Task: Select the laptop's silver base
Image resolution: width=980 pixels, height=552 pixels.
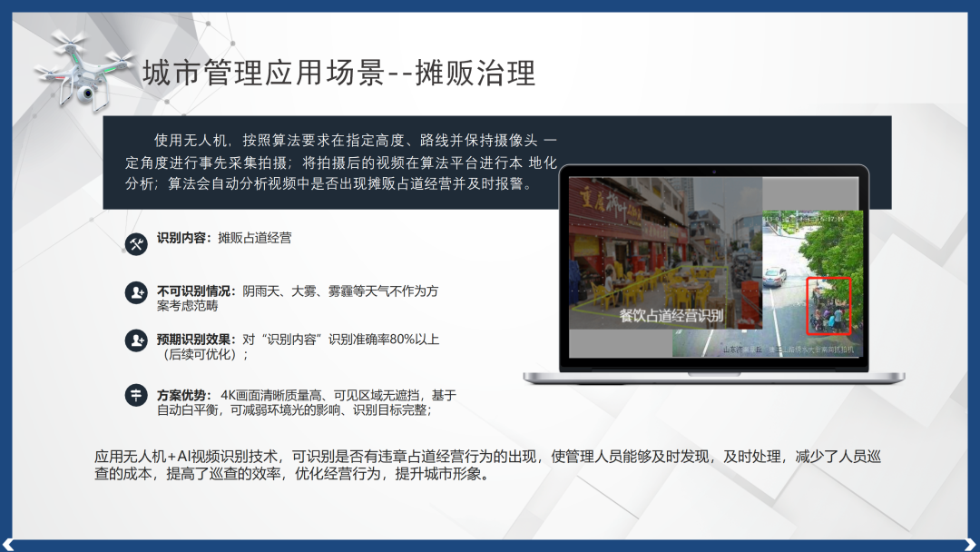Action: 712,378
